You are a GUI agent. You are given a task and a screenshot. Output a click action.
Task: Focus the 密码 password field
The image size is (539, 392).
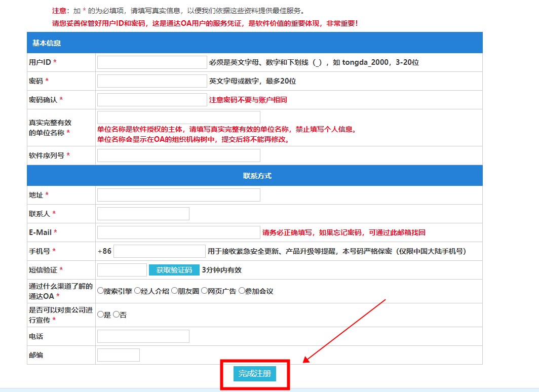point(152,81)
